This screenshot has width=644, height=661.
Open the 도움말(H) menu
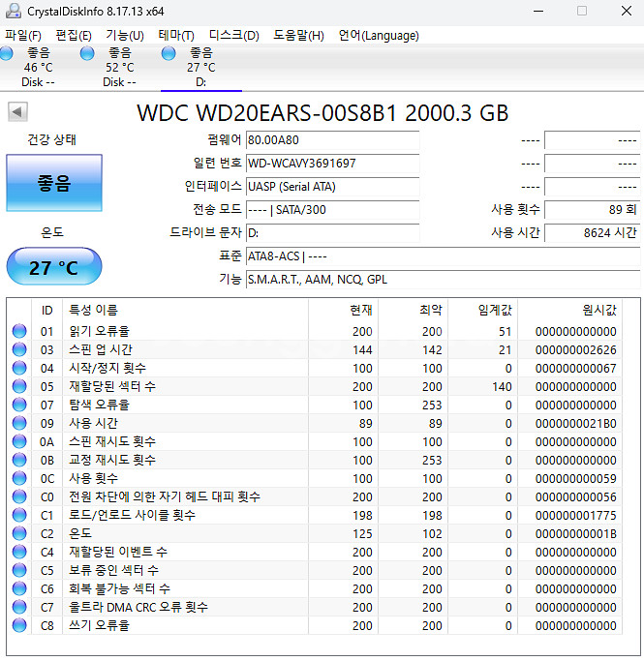click(x=298, y=36)
